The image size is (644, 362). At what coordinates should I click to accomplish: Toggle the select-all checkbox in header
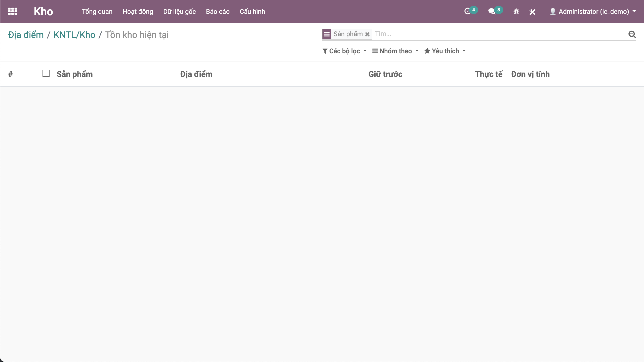click(x=46, y=73)
